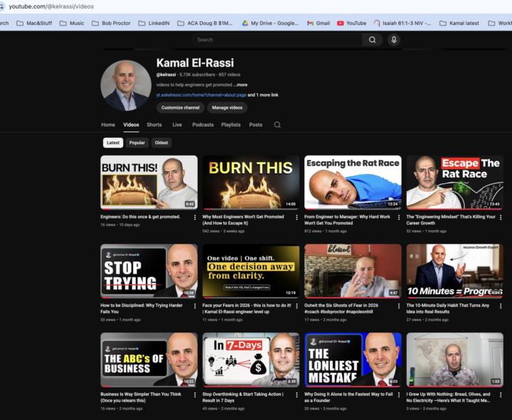Open the Kamal El-Rassi channel avatar
Viewport: 512px width, 420px height.
(x=126, y=85)
